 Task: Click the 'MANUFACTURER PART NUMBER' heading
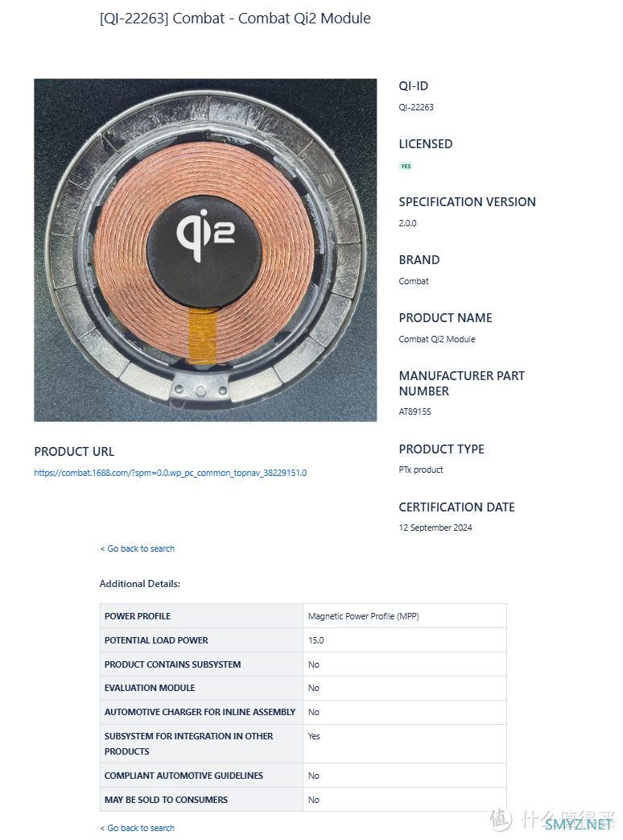462,383
